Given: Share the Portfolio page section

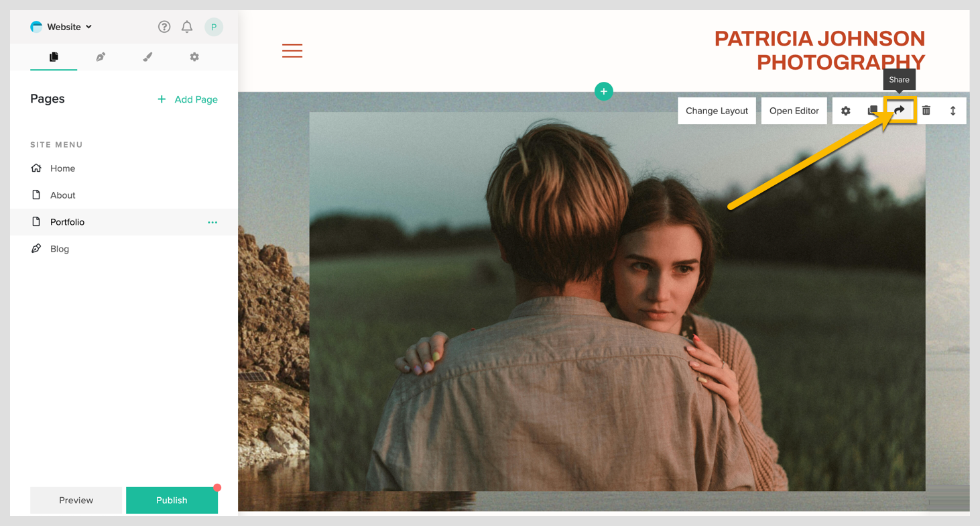Looking at the screenshot, I should [x=899, y=111].
